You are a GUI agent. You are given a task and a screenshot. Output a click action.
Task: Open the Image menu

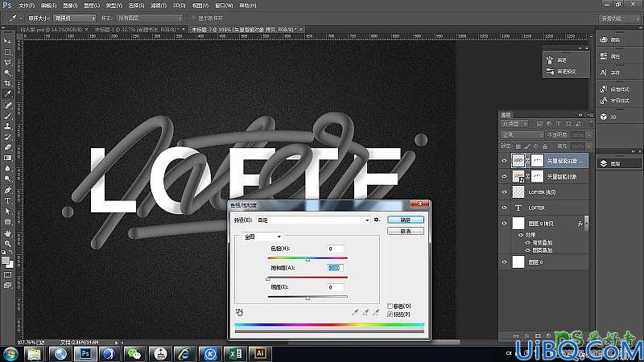[x=70, y=6]
